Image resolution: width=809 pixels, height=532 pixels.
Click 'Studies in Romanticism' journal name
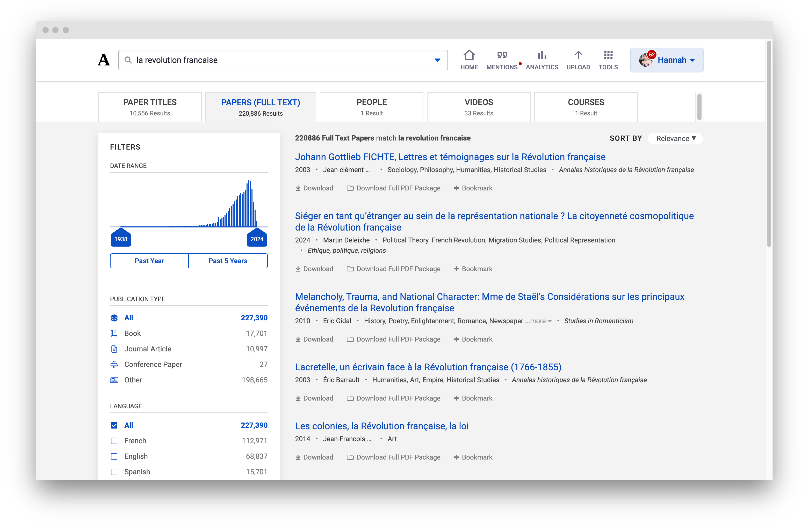[x=598, y=321]
